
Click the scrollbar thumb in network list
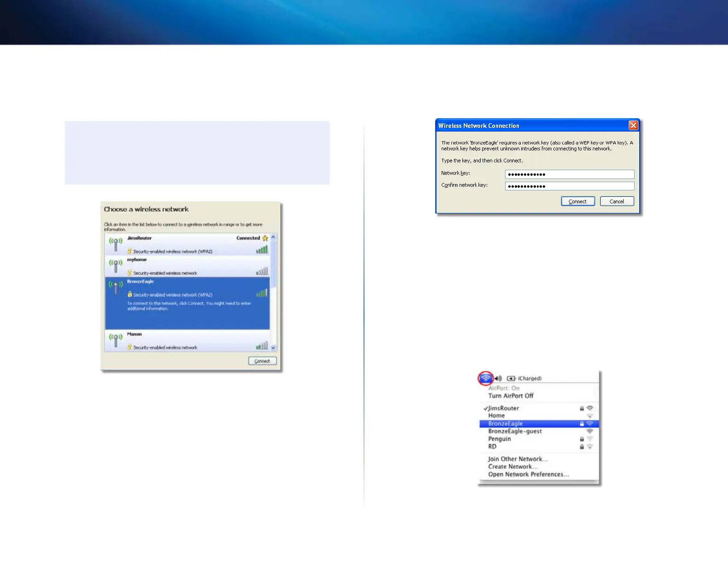pyautogui.click(x=273, y=264)
